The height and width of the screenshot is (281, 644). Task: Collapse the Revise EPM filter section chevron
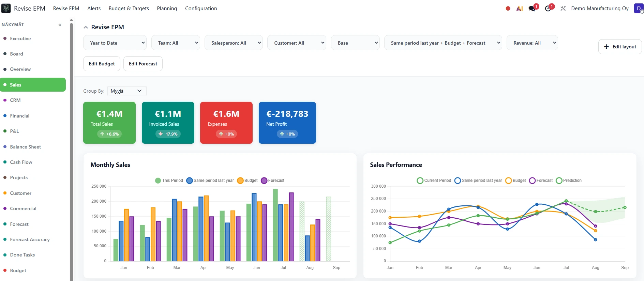pos(86,27)
